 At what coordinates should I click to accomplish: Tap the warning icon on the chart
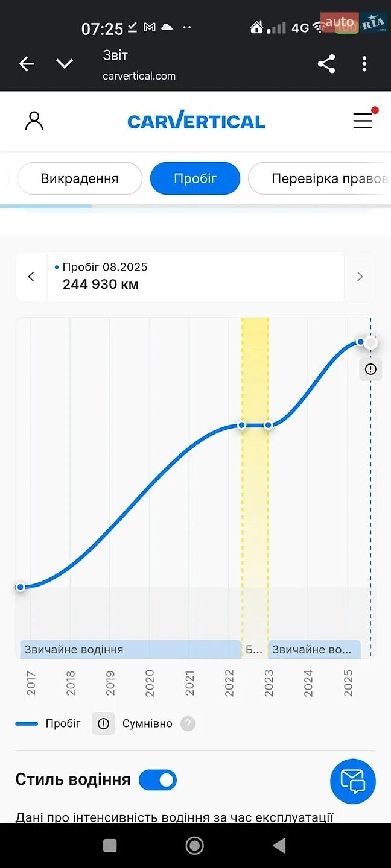point(370,370)
